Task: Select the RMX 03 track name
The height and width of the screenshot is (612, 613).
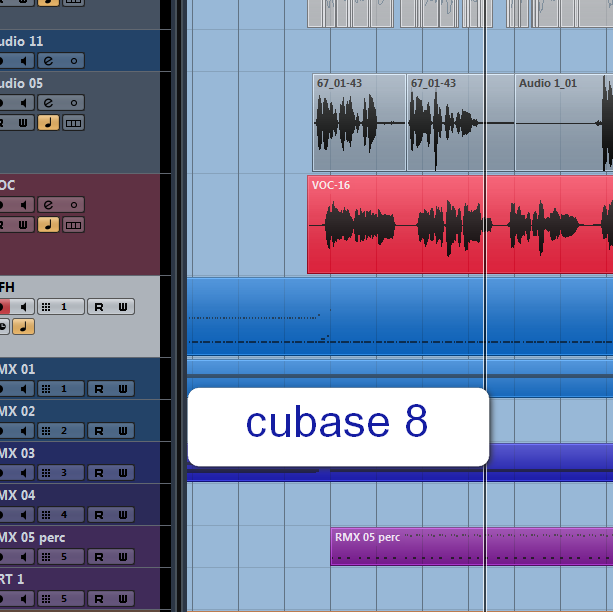Action: pyautogui.click(x=17, y=453)
